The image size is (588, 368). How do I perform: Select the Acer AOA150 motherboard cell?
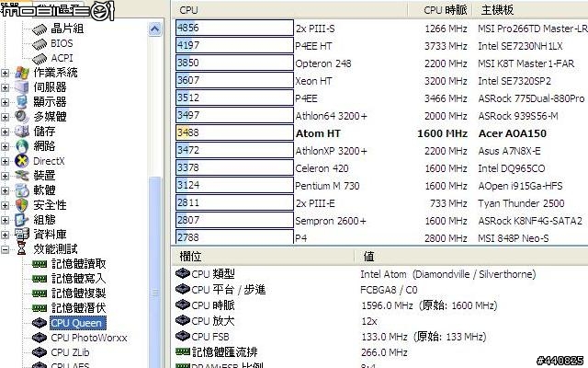513,133
